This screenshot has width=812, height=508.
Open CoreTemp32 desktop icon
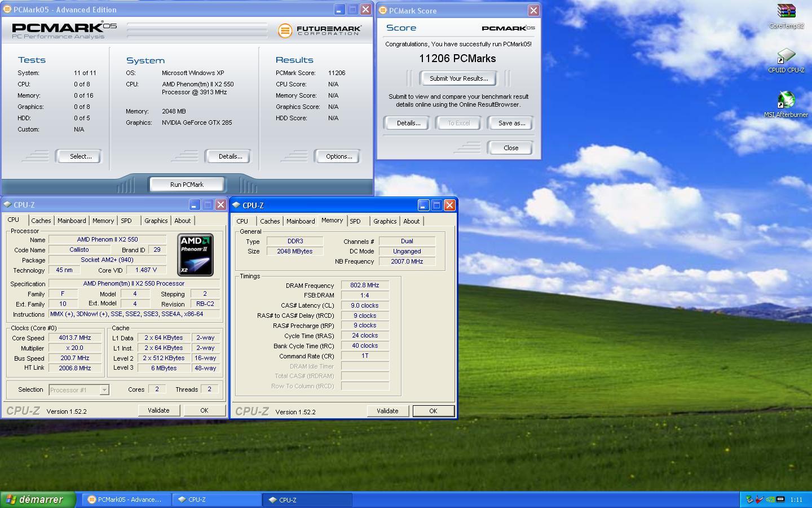(x=786, y=16)
